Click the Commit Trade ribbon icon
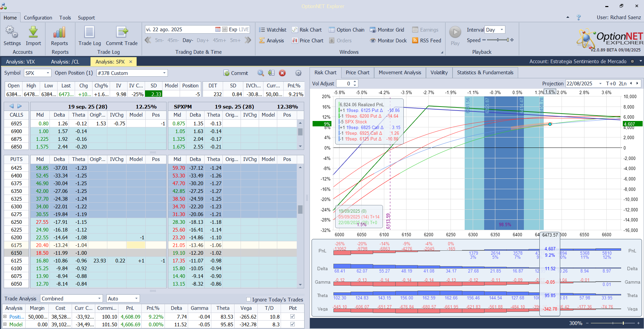 click(122, 36)
